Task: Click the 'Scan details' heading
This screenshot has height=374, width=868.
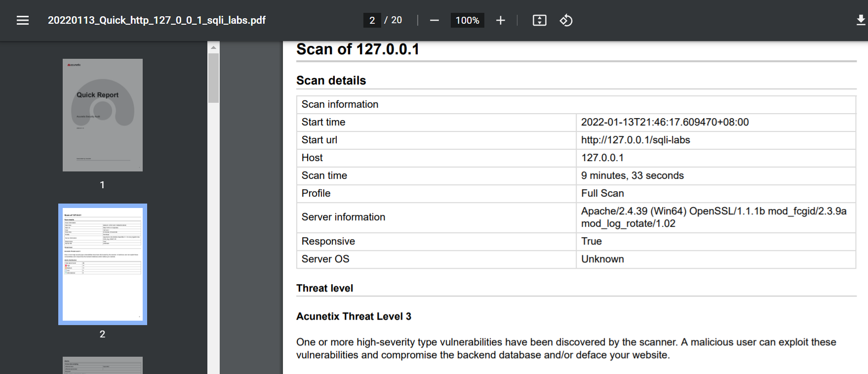Action: coord(331,81)
